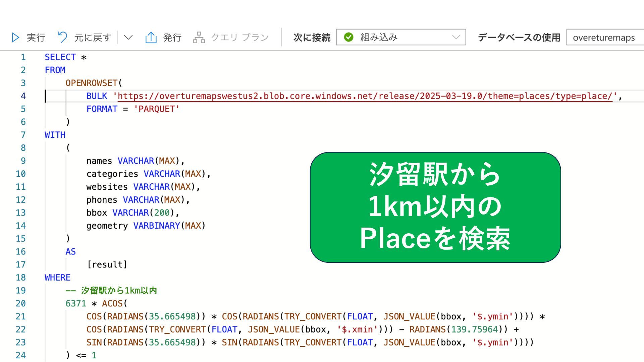This screenshot has width=644, height=362.
Task: Click line number 18 beside WHERE
Action: (21, 278)
